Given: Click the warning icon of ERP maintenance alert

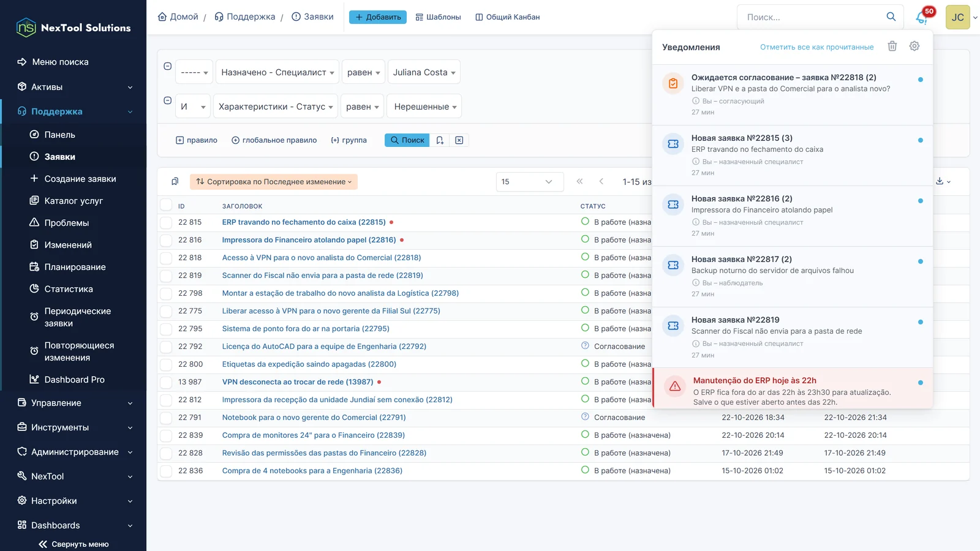Looking at the screenshot, I should coord(675,386).
